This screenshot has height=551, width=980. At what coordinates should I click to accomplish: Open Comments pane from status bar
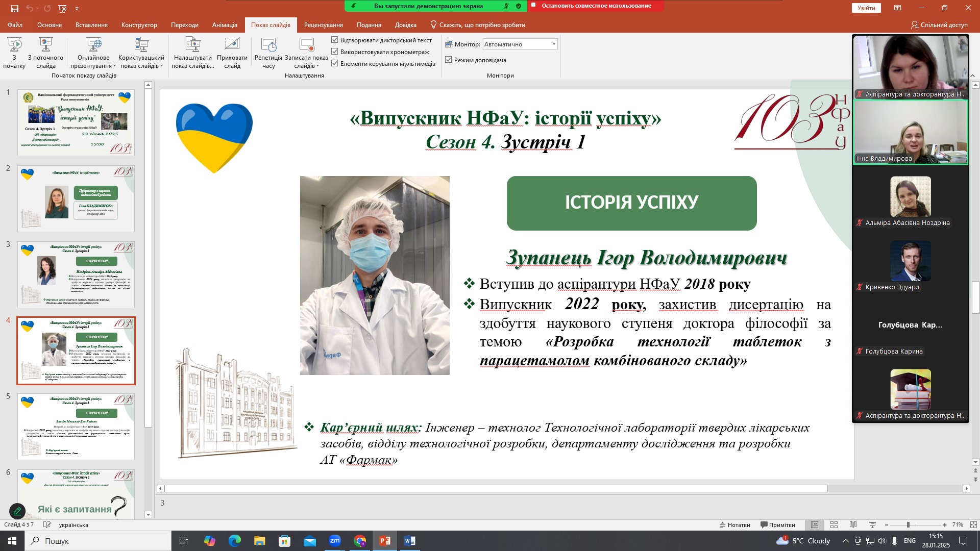[x=778, y=525]
